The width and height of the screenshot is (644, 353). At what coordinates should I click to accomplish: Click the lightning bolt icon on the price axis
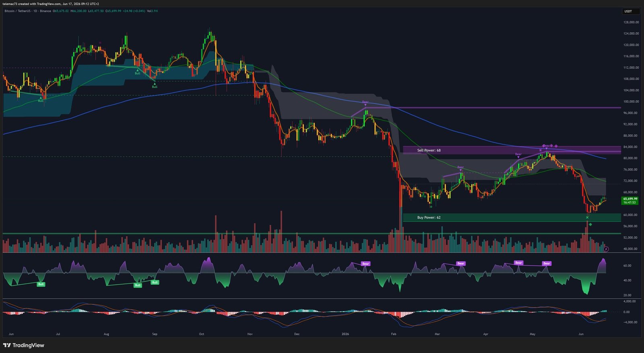point(606,249)
